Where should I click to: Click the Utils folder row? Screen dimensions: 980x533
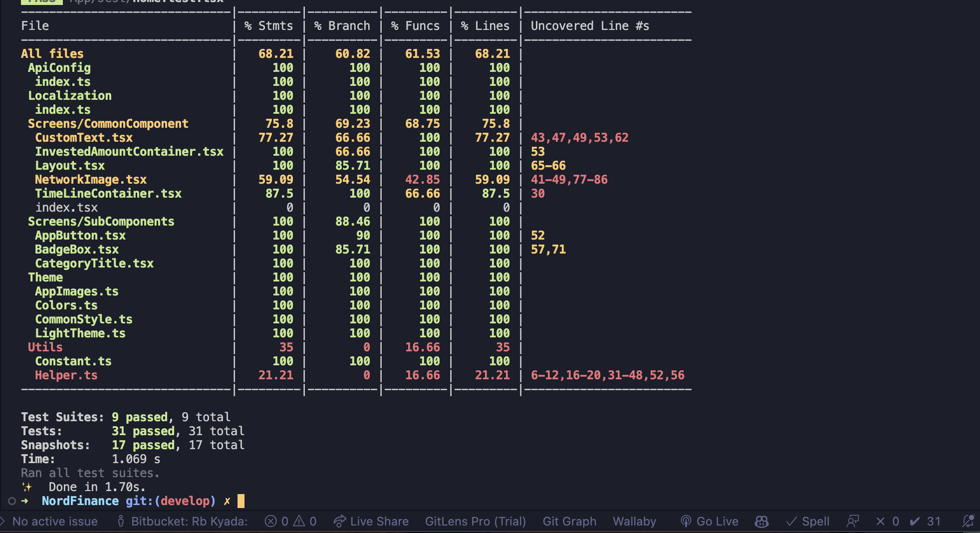tap(45, 347)
